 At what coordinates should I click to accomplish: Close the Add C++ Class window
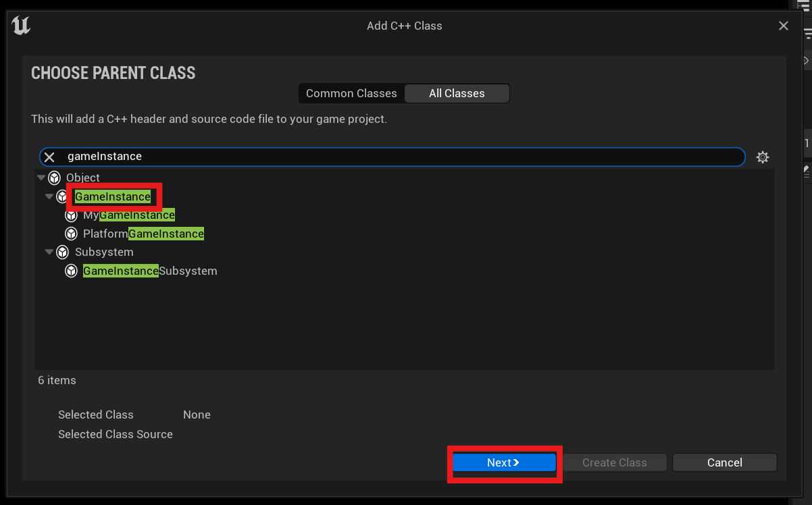click(x=784, y=26)
